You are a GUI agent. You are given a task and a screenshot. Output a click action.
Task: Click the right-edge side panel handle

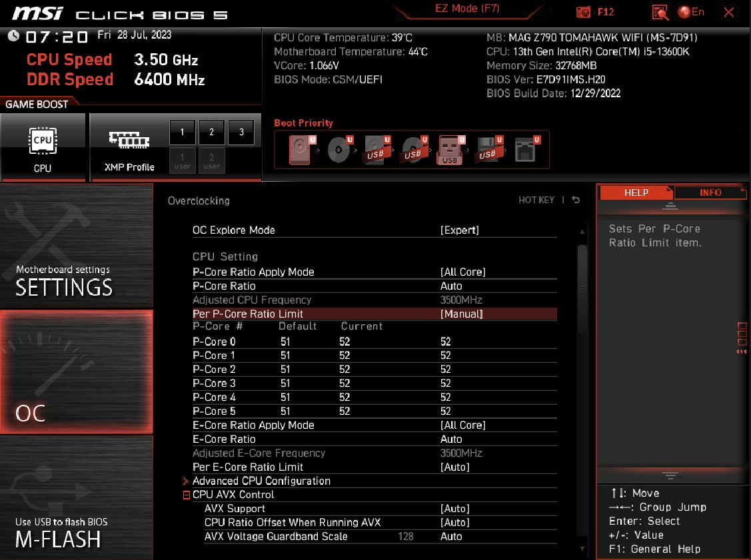click(742, 338)
